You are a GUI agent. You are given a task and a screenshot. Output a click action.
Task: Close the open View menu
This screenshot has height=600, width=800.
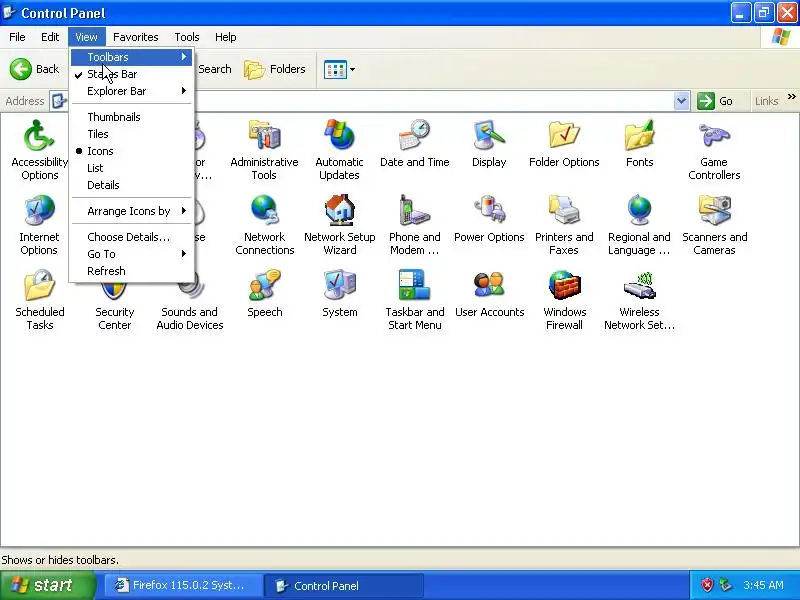pyautogui.click(x=86, y=37)
